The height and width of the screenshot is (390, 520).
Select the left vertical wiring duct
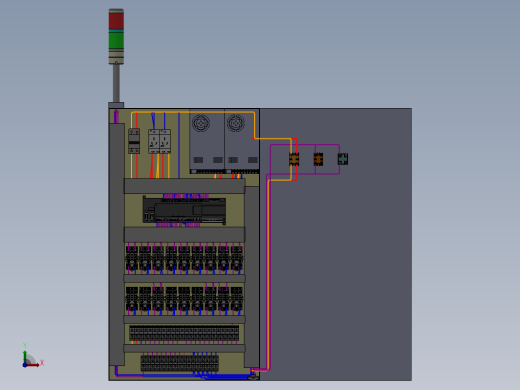point(117,244)
